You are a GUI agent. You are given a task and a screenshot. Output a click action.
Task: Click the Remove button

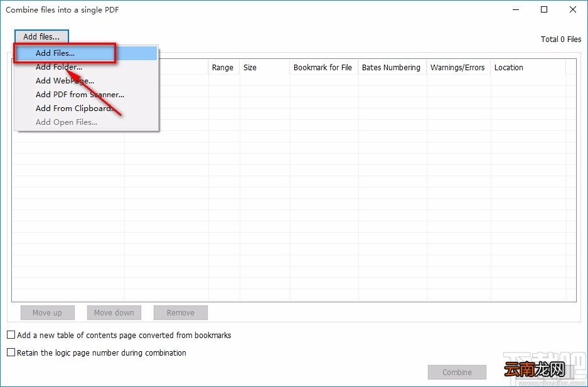[180, 313]
